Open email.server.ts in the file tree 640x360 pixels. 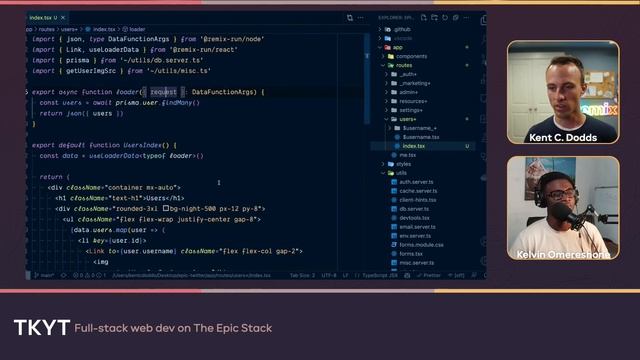[x=423, y=227]
